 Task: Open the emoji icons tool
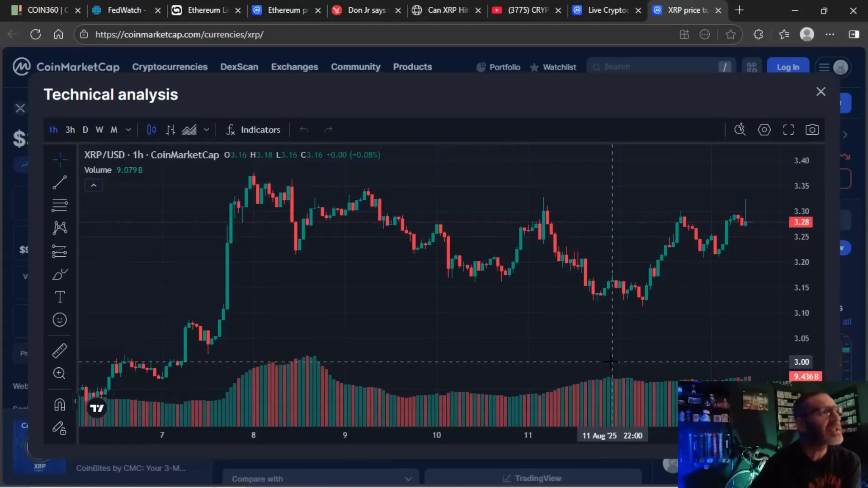[60, 320]
